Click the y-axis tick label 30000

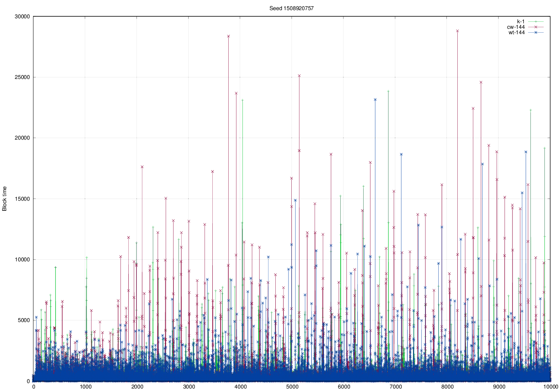click(22, 16)
